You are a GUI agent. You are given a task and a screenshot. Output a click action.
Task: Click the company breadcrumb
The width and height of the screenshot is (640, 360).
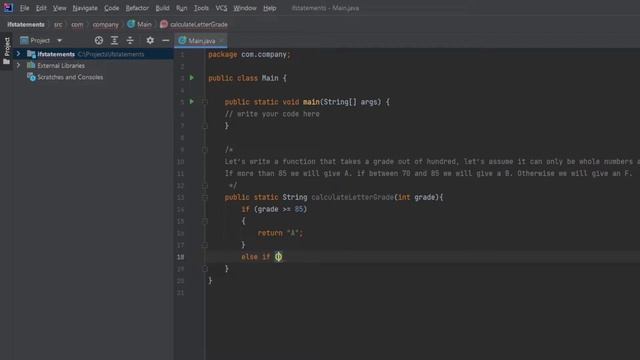pos(105,24)
